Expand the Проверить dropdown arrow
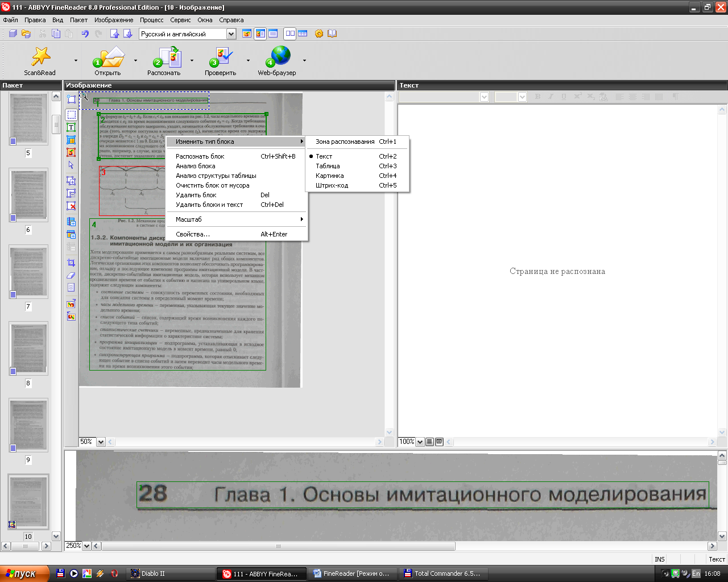 coord(248,60)
